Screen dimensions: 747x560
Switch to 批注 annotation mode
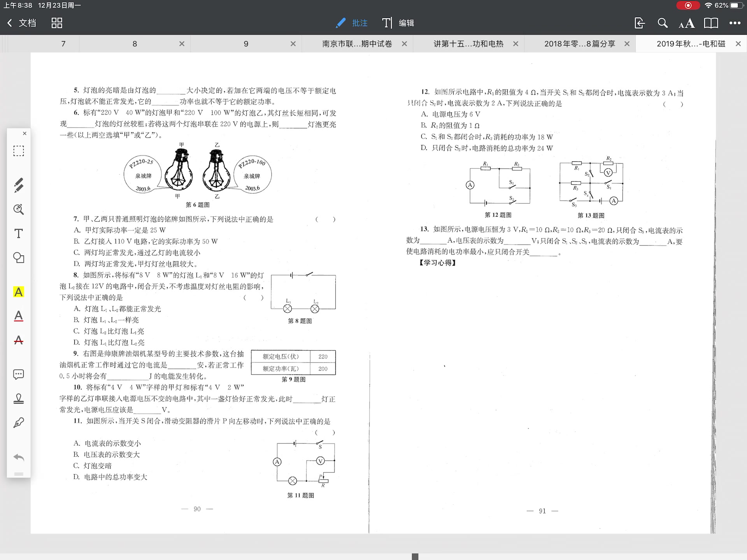click(x=351, y=23)
